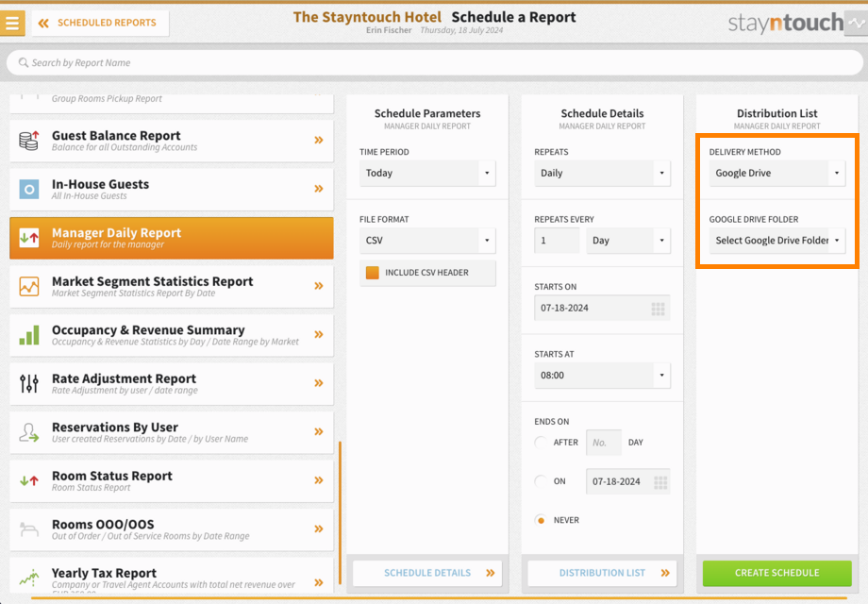Image resolution: width=868 pixels, height=604 pixels.
Task: Select Room Status Report
Action: click(172, 480)
